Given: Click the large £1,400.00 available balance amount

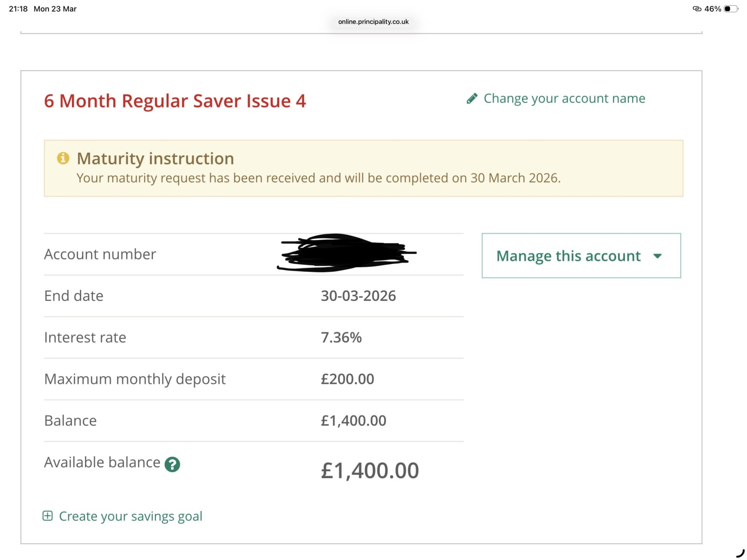Looking at the screenshot, I should [370, 470].
